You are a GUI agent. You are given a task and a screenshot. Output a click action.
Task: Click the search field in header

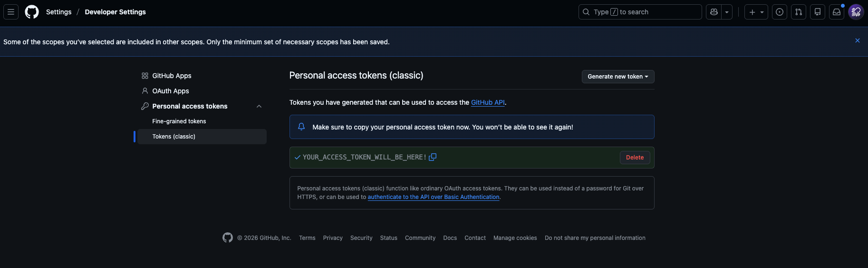pyautogui.click(x=640, y=12)
